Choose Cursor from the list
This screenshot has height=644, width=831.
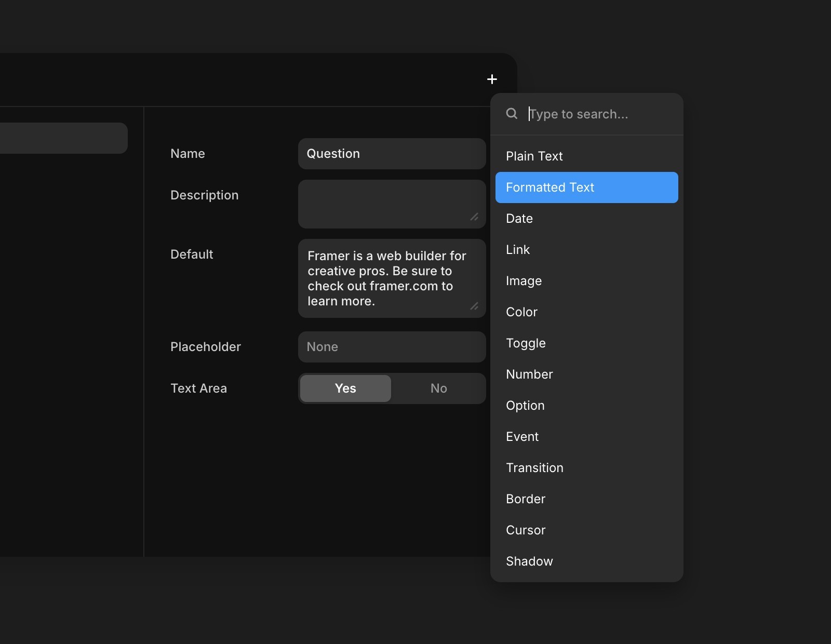point(587,530)
